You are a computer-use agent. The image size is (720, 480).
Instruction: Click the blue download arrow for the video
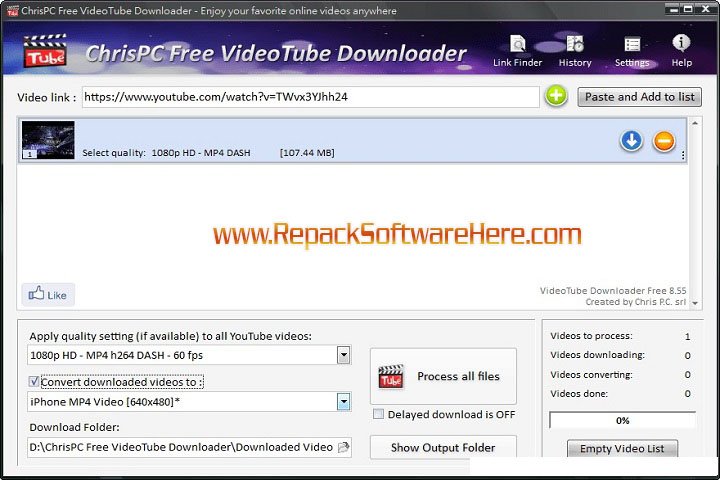[631, 141]
